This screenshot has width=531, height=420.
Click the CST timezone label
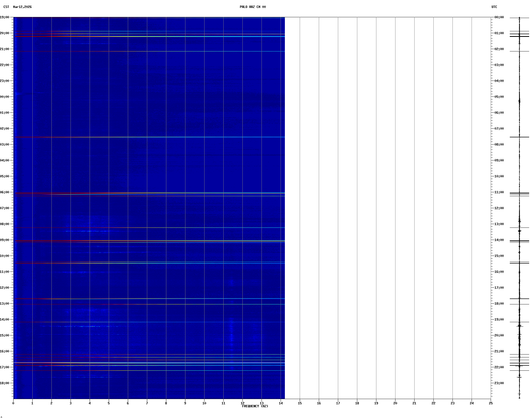tap(6, 7)
